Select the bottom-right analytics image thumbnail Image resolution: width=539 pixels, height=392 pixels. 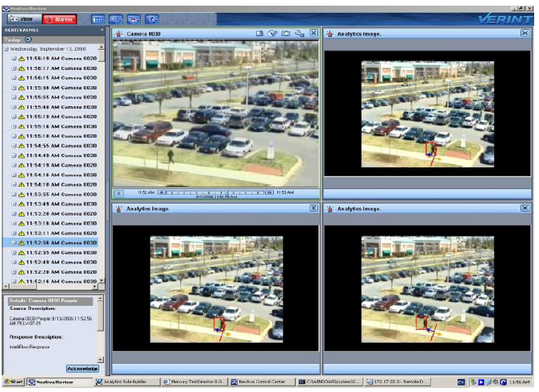click(x=428, y=289)
